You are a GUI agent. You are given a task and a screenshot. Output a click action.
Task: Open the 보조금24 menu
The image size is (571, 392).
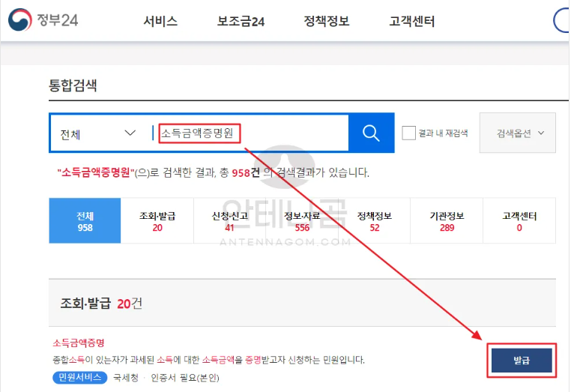tap(241, 21)
